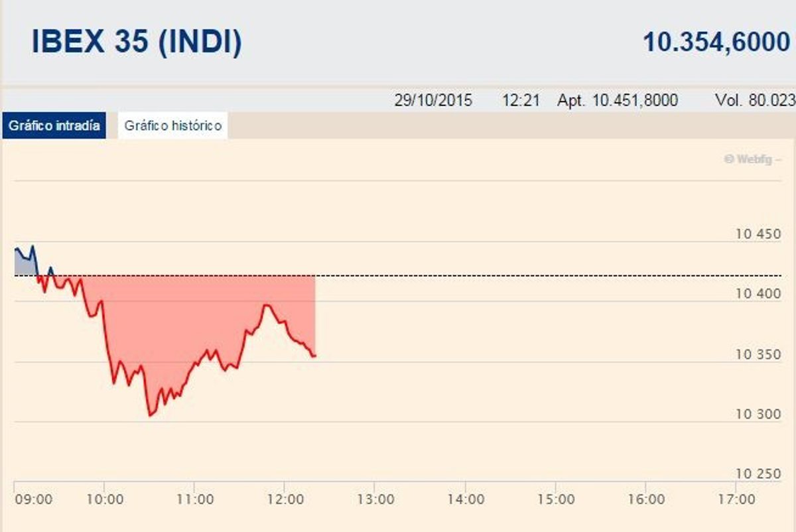The height and width of the screenshot is (532, 796).
Task: Click the 15:00 time axis label
Action: pyautogui.click(x=555, y=499)
